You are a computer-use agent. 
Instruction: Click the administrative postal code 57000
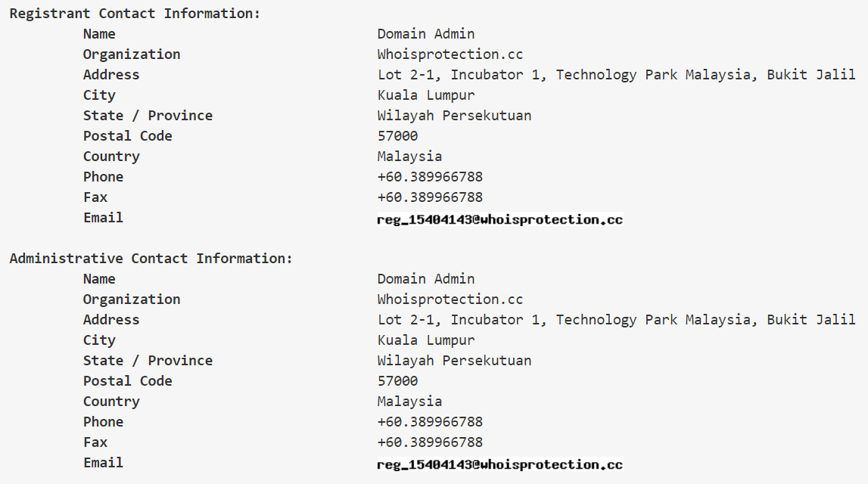(397, 381)
